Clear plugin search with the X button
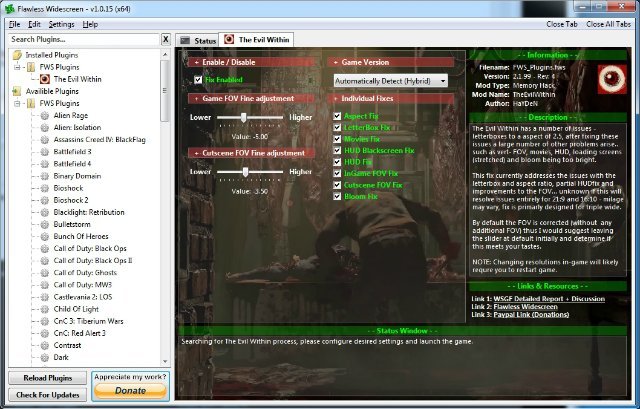 [x=165, y=39]
